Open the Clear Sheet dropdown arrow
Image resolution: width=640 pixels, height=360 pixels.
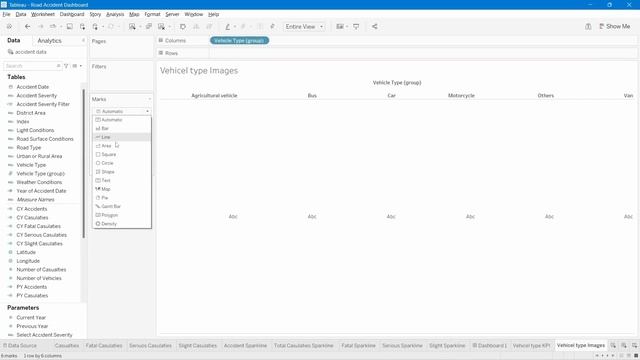(169, 27)
